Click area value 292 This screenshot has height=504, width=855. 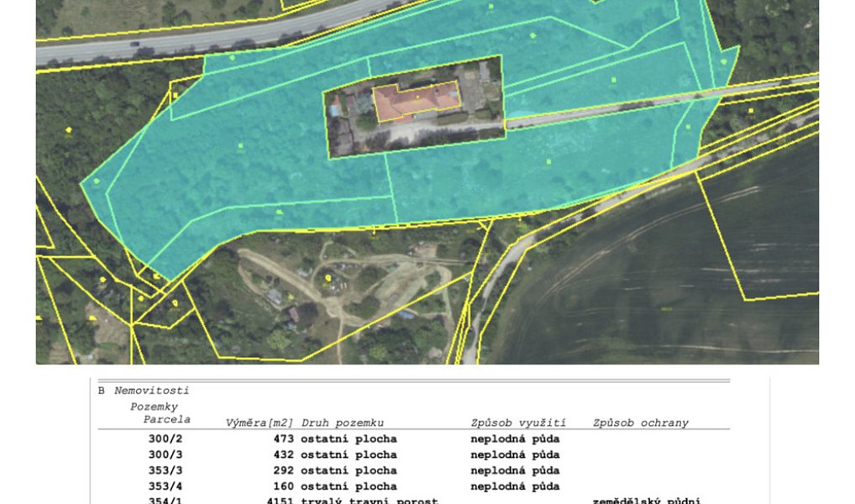click(284, 470)
